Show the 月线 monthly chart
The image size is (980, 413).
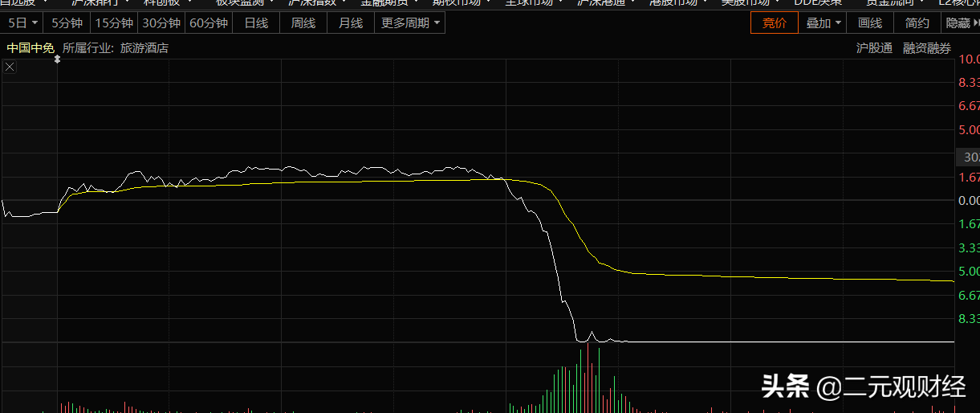tap(351, 23)
